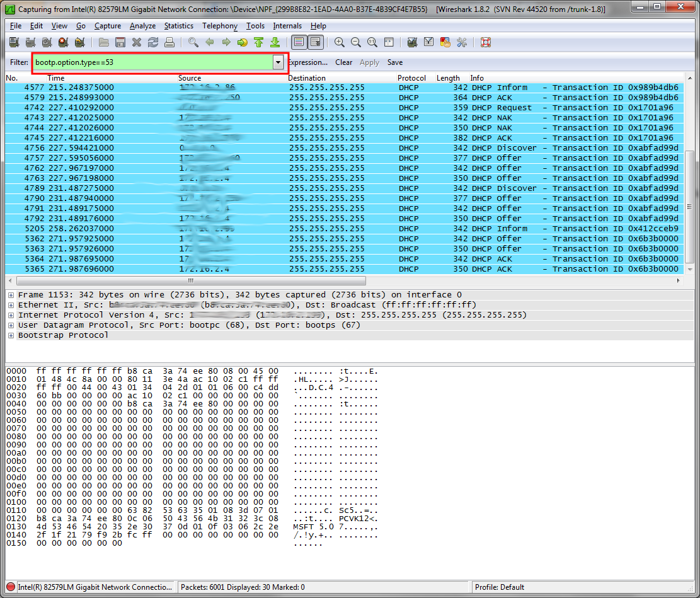
Task: Click Clear to reset the filter
Action: [x=343, y=62]
